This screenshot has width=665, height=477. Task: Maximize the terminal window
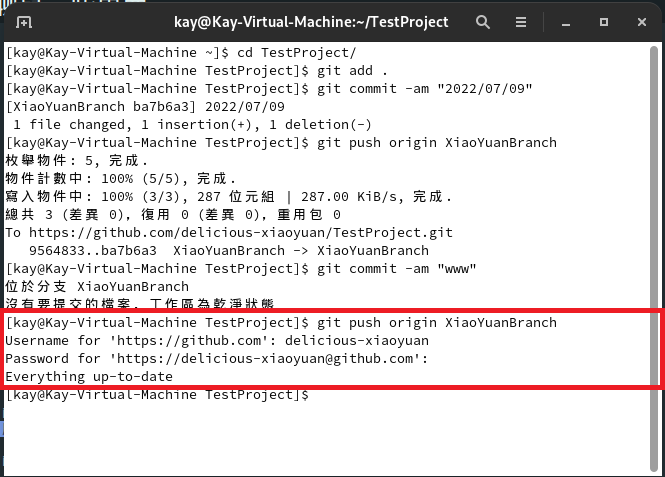point(605,21)
